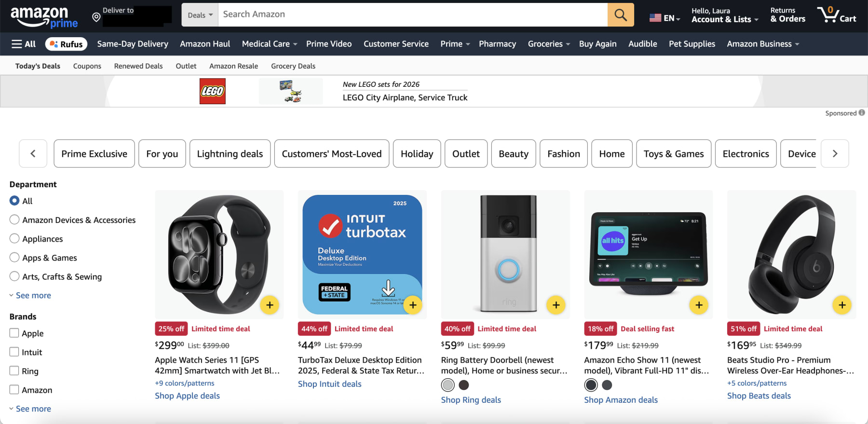868x424 pixels.
Task: Click the Shop Apple deals link
Action: [x=187, y=396]
